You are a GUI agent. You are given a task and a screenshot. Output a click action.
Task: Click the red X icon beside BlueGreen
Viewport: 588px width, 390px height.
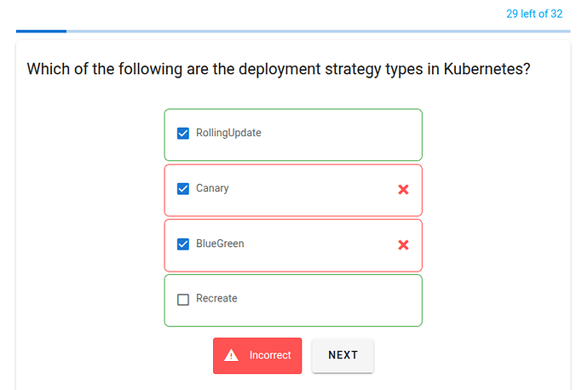pyautogui.click(x=403, y=245)
